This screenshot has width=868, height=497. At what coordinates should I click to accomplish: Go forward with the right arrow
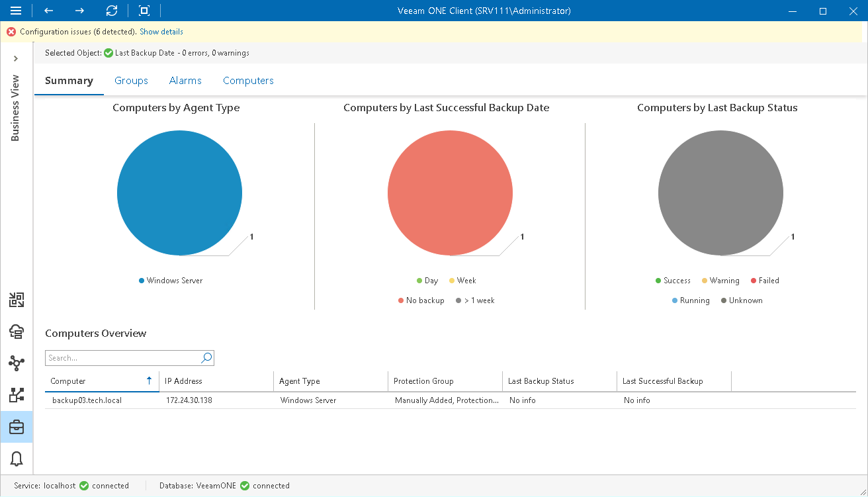80,11
